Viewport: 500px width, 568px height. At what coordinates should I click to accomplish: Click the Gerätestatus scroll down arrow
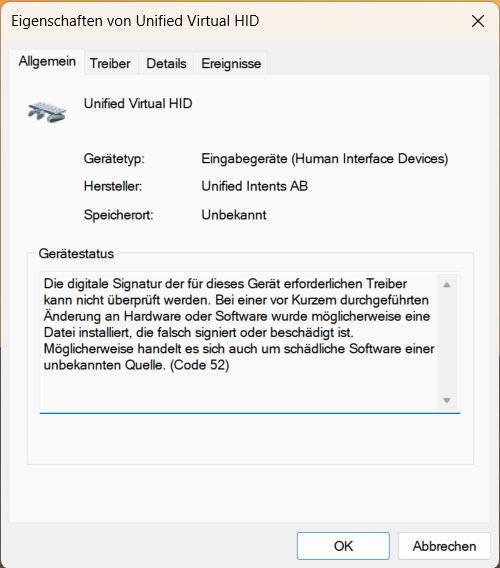click(x=447, y=400)
